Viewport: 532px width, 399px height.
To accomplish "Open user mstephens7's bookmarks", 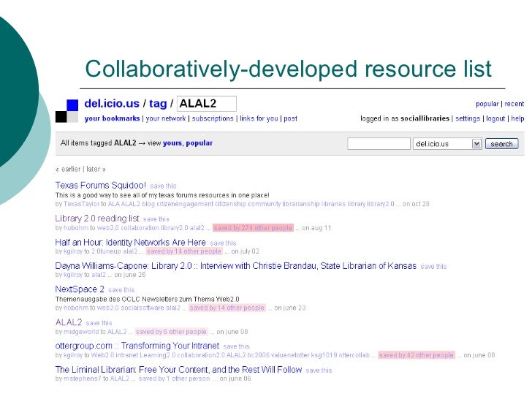I will point(83,379).
